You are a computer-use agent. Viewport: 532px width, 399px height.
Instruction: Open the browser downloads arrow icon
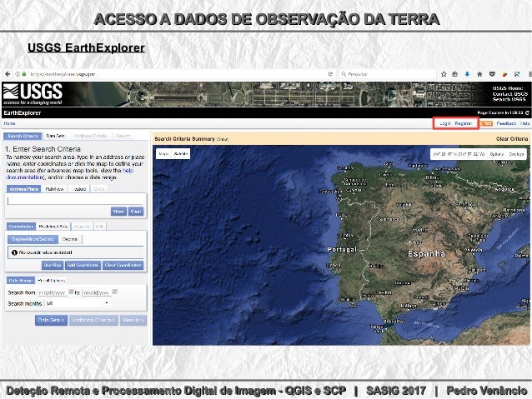click(x=467, y=74)
